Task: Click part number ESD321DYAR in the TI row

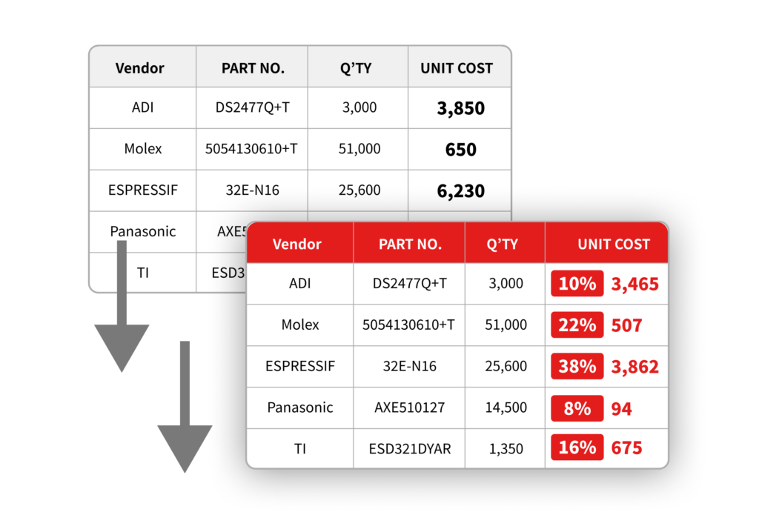Action: pos(409,449)
